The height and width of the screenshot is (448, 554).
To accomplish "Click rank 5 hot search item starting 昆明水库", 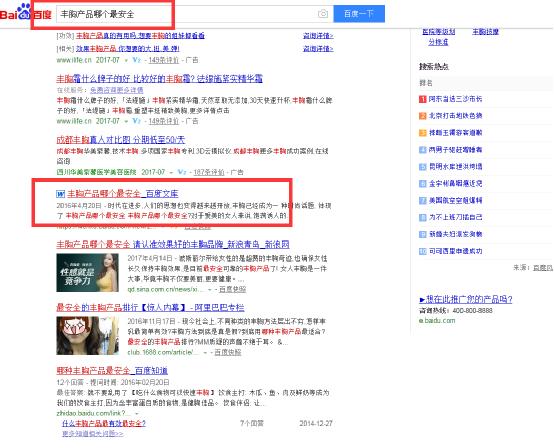I will pos(455,166).
